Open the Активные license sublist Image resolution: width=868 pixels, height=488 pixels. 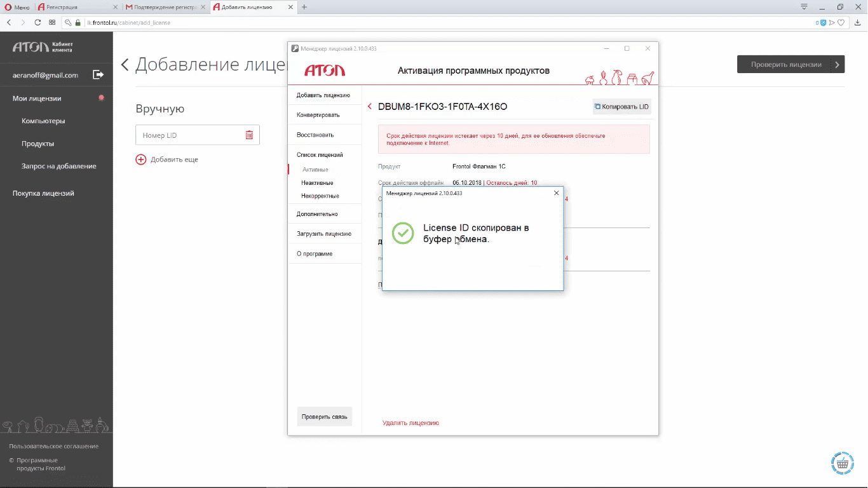pos(315,170)
